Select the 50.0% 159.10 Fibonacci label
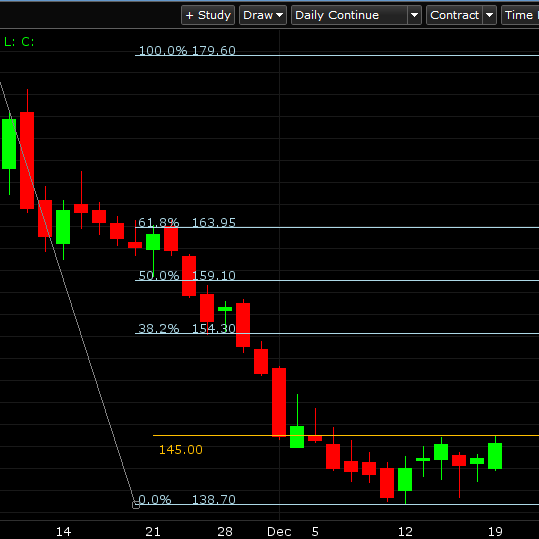Image resolution: width=539 pixels, height=539 pixels. (x=187, y=275)
